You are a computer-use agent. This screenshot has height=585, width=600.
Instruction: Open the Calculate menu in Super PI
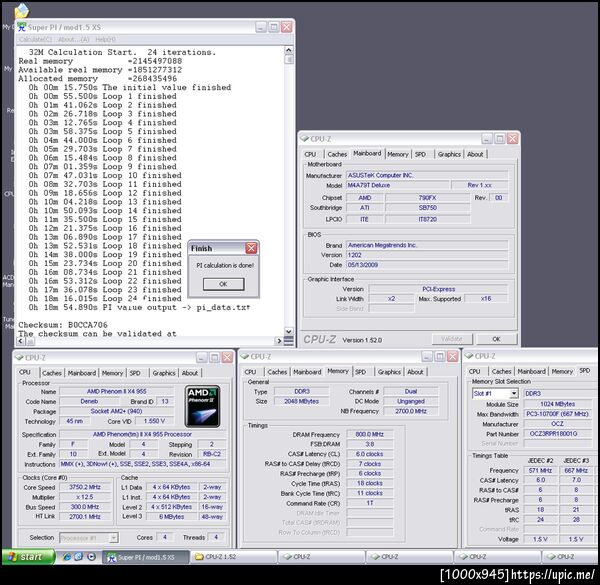click(x=35, y=39)
